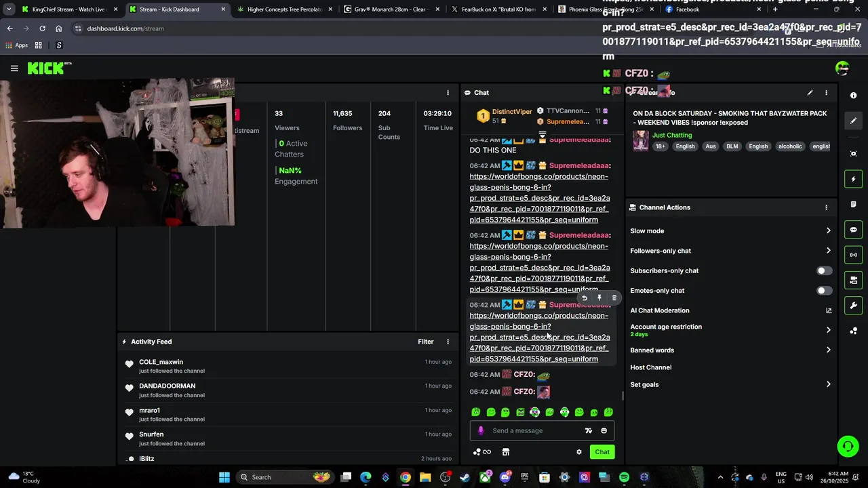This screenshot has height=488, width=868.
Task: Click the chat scrollbar
Action: [623, 396]
